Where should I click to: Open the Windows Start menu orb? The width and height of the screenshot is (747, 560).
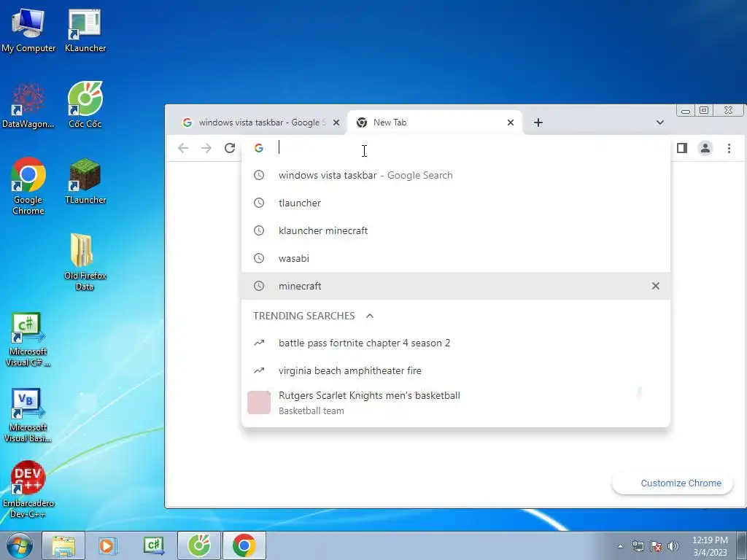[x=19, y=545]
